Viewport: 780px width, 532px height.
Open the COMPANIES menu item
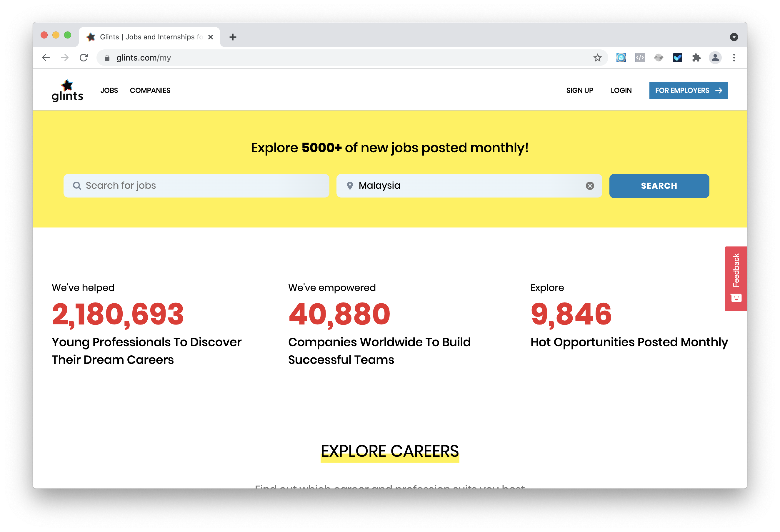[150, 91]
